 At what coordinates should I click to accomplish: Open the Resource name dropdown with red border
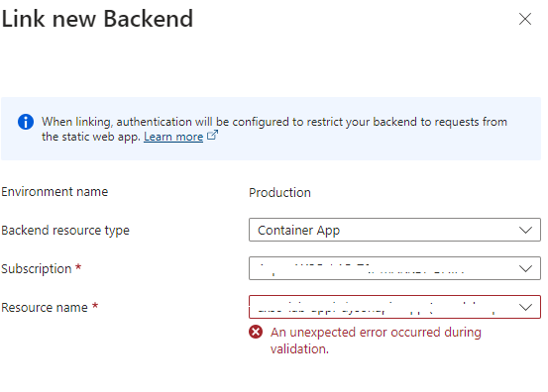pos(394,307)
